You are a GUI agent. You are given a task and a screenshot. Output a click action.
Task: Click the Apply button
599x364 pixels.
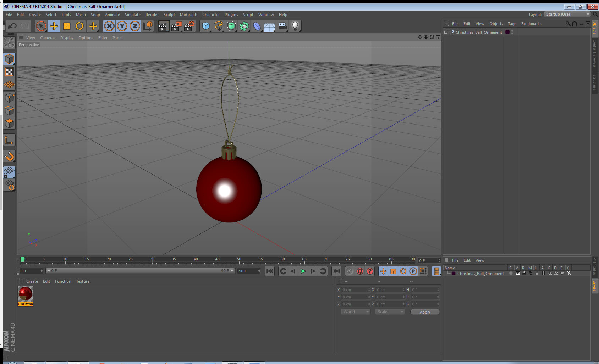(x=425, y=312)
